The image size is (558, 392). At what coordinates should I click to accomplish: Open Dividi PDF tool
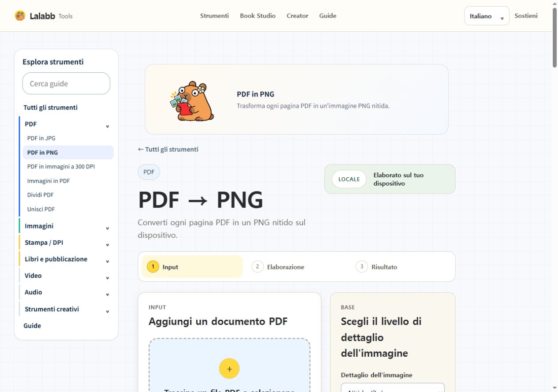tap(41, 195)
